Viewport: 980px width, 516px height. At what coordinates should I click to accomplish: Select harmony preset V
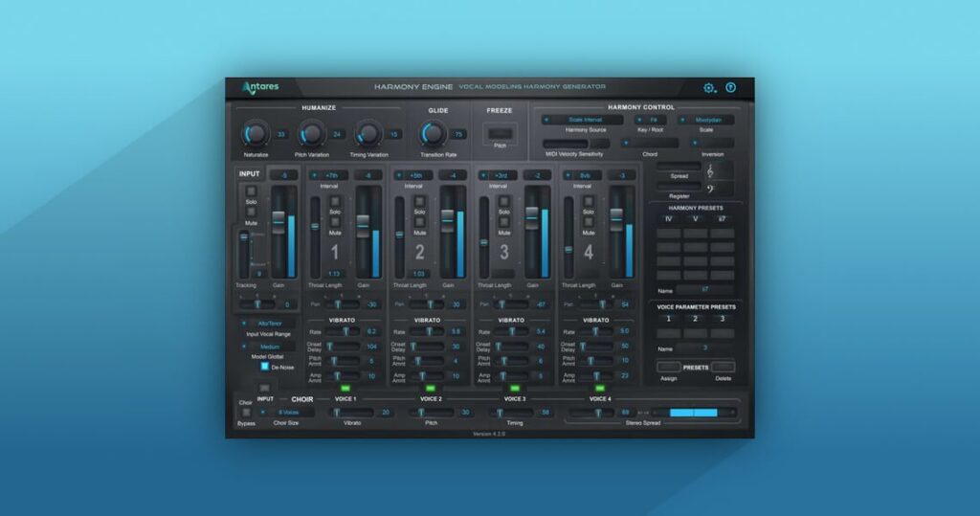(695, 219)
